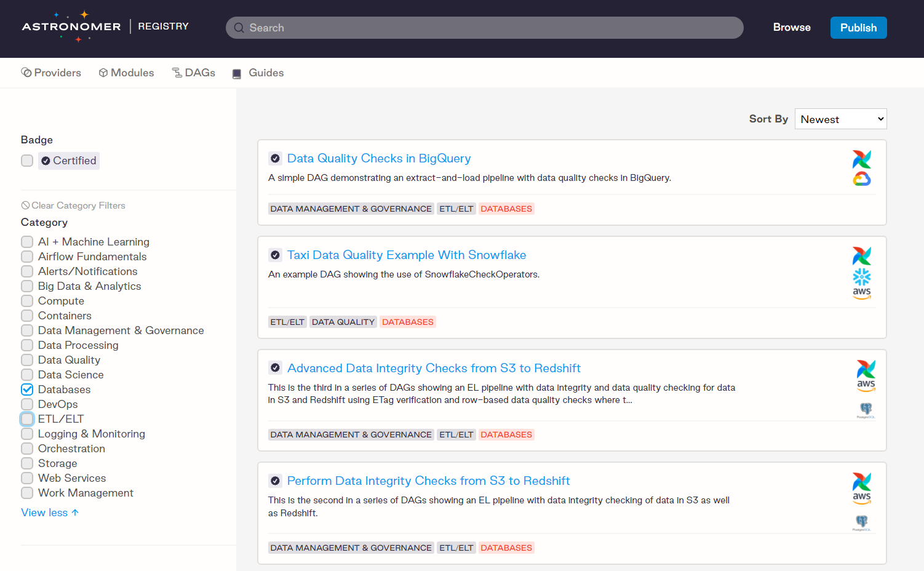The width and height of the screenshot is (924, 571).
Task: Open Data Quality Checks in BigQuery
Action: coord(379,159)
